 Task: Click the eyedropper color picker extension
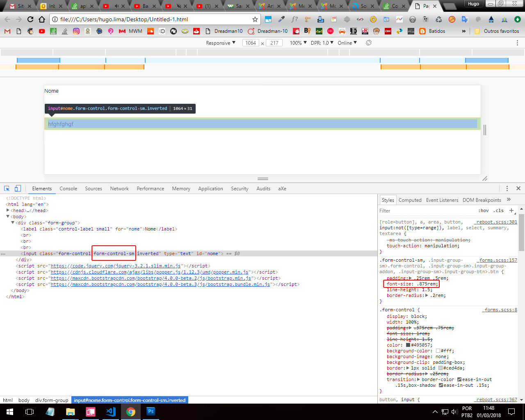click(x=281, y=19)
